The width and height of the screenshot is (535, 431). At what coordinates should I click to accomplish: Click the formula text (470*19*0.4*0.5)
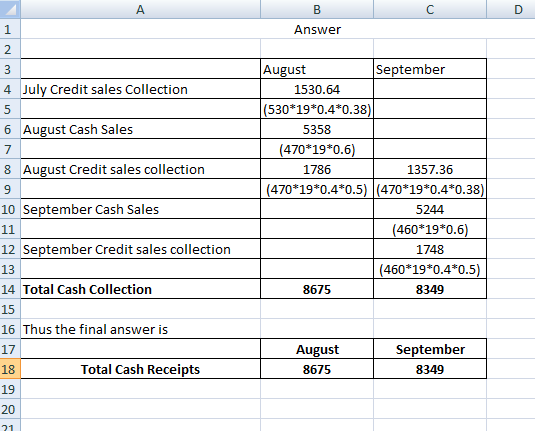(317, 189)
